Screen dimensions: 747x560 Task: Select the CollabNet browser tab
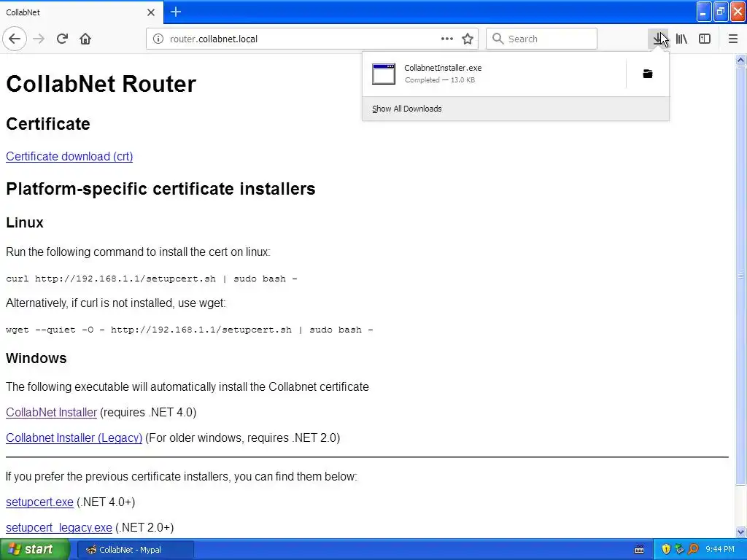click(81, 12)
